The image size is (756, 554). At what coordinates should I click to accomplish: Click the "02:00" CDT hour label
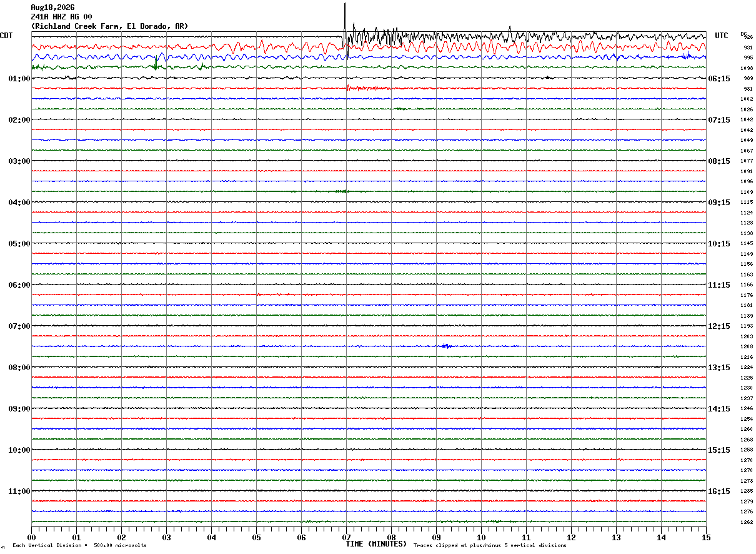click(x=19, y=120)
